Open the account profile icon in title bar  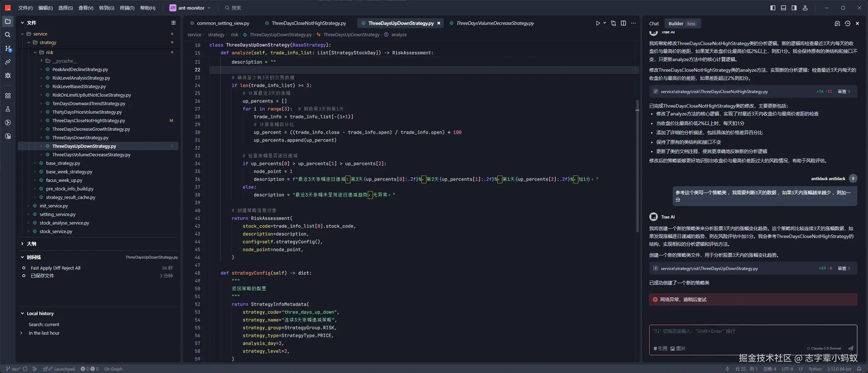click(805, 8)
